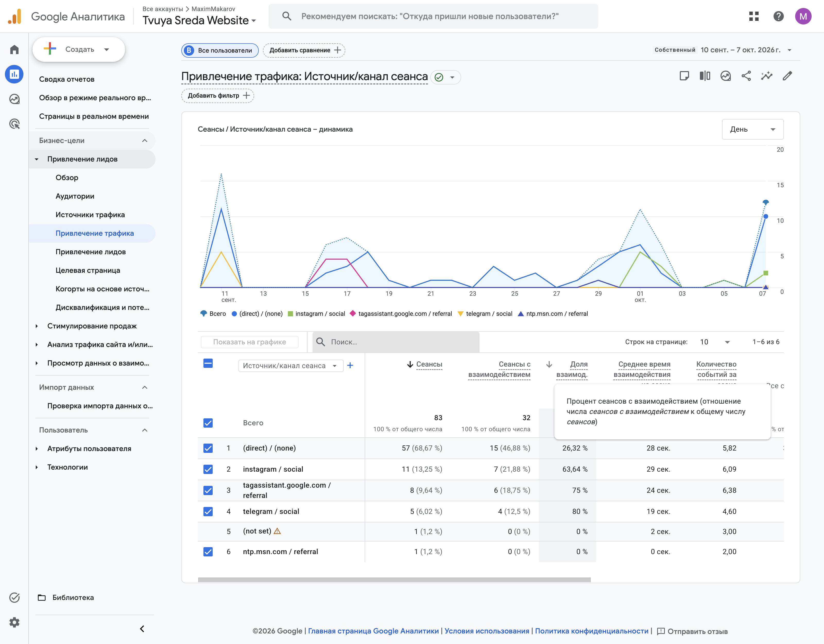Expand the Стимулирование продаж section
Screen dimensions: 824x644
tap(92, 326)
